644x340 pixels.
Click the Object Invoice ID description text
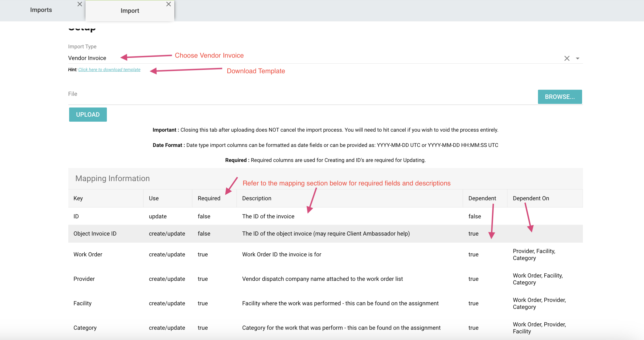(x=326, y=234)
